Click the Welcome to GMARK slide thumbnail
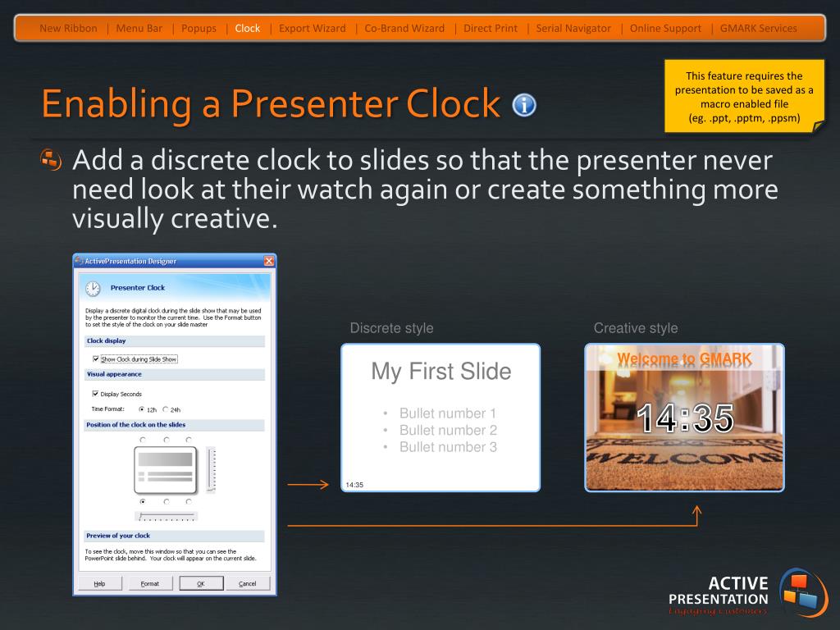Viewport: 840px width, 630px height. pyautogui.click(x=685, y=418)
